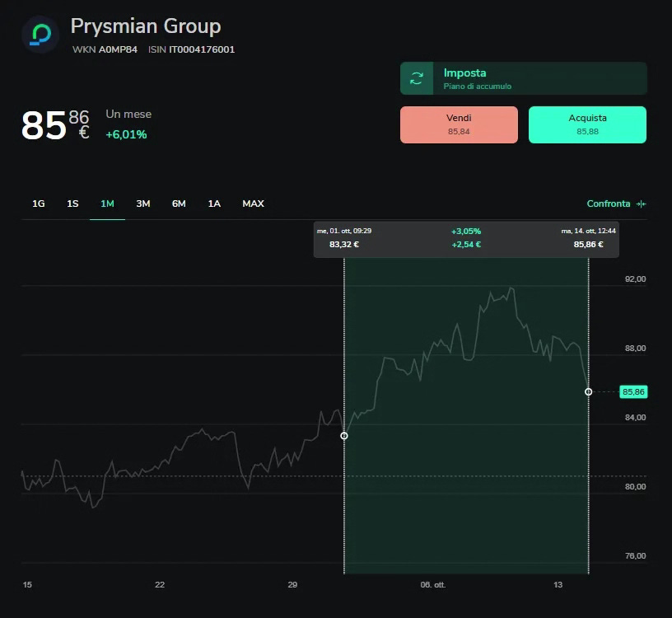Click the tooltip date me, 01. ott, 09:29
Viewport: 672px width, 618px height.
pos(344,232)
